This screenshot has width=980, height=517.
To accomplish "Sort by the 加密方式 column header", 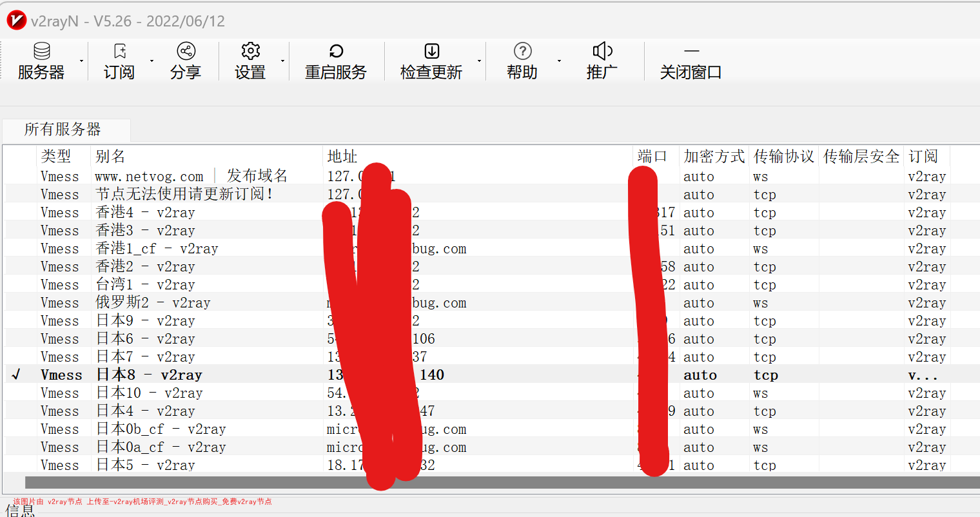I will 714,156.
